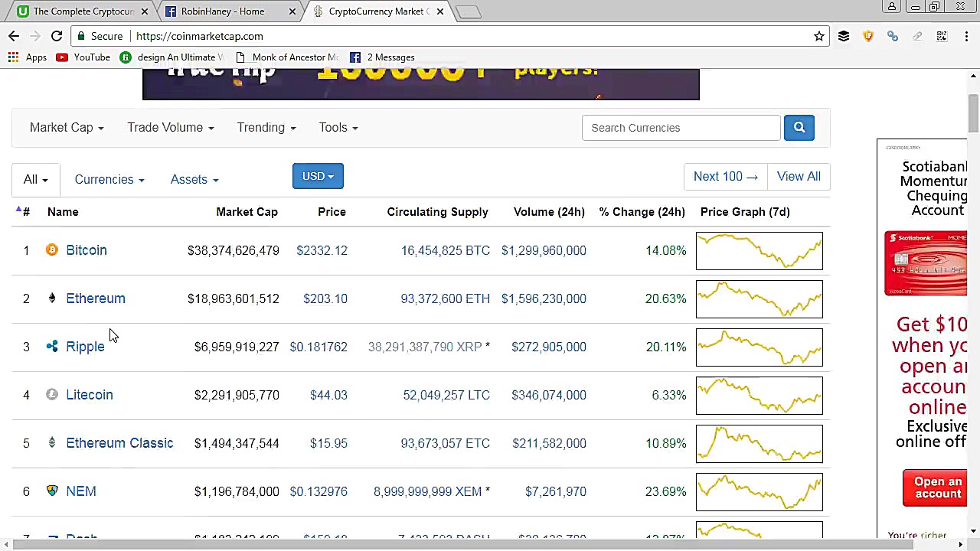Click the Ethereum Classic logo icon
980x551 pixels.
(x=52, y=443)
